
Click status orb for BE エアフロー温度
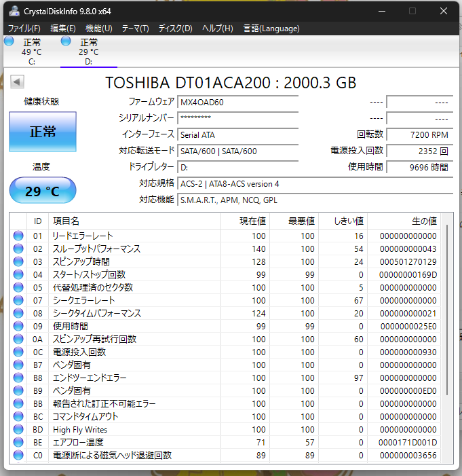[18, 442]
